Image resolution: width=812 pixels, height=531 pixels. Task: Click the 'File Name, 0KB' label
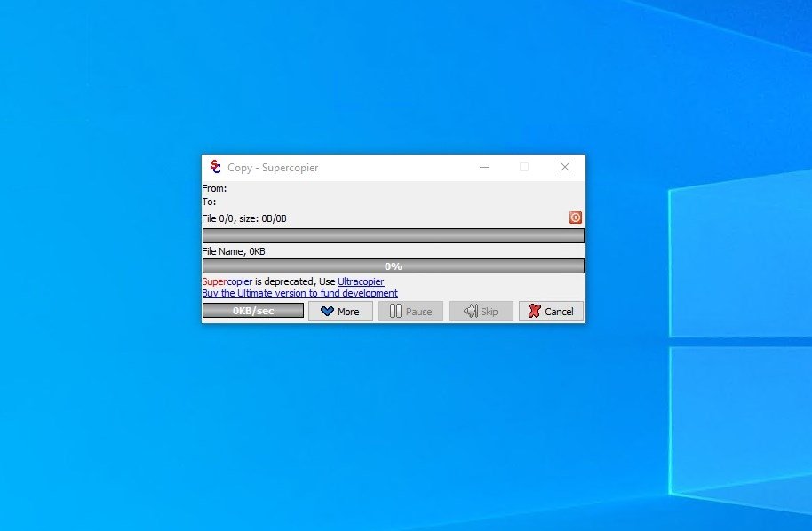click(x=234, y=251)
